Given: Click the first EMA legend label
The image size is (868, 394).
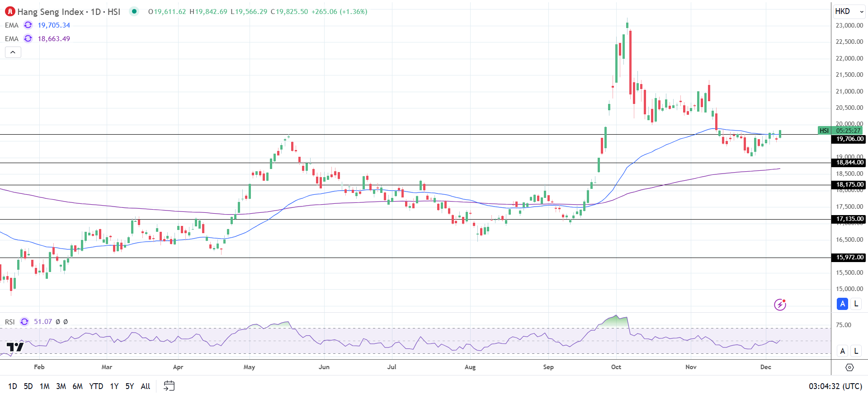Looking at the screenshot, I should 12,25.
